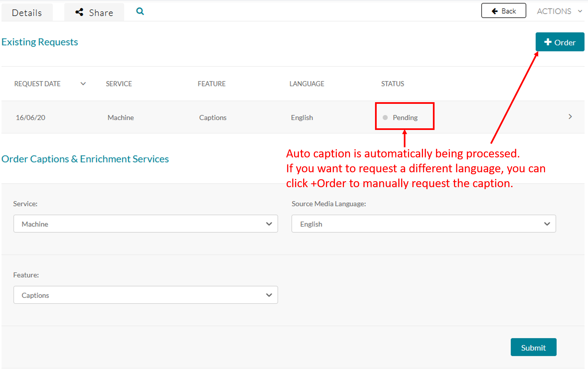Click the SERVICE column header
Screen dimensions: 588x372
click(119, 84)
